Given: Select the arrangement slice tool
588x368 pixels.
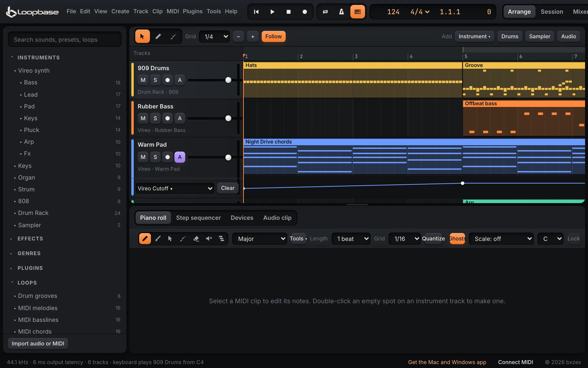Looking at the screenshot, I should tap(173, 36).
